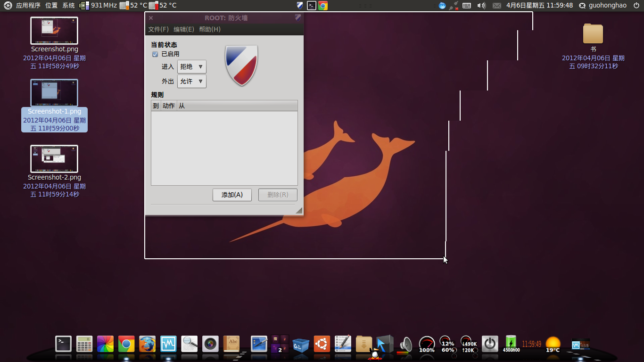
Task: Open the 外出 outgoing policy dropdown
Action: [192, 81]
